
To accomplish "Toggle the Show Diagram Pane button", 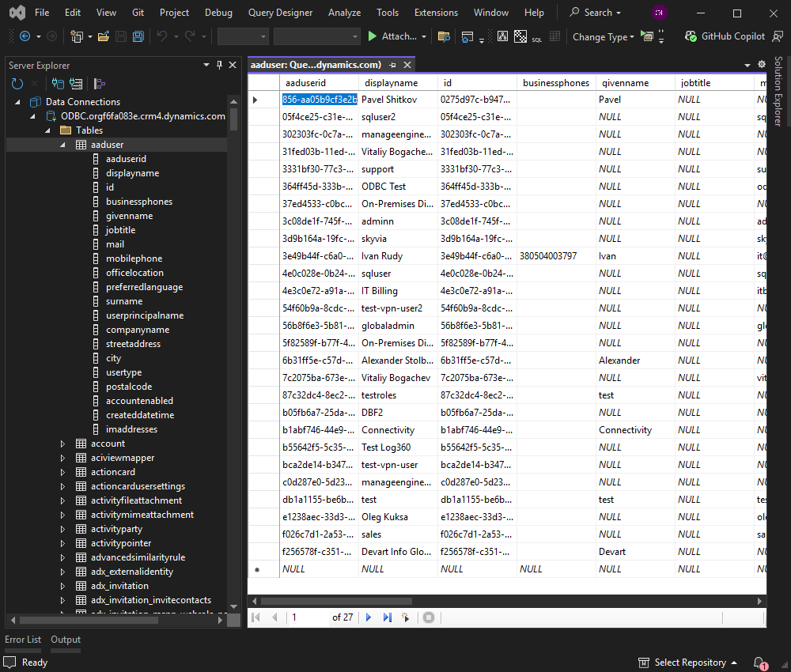I will (x=502, y=36).
